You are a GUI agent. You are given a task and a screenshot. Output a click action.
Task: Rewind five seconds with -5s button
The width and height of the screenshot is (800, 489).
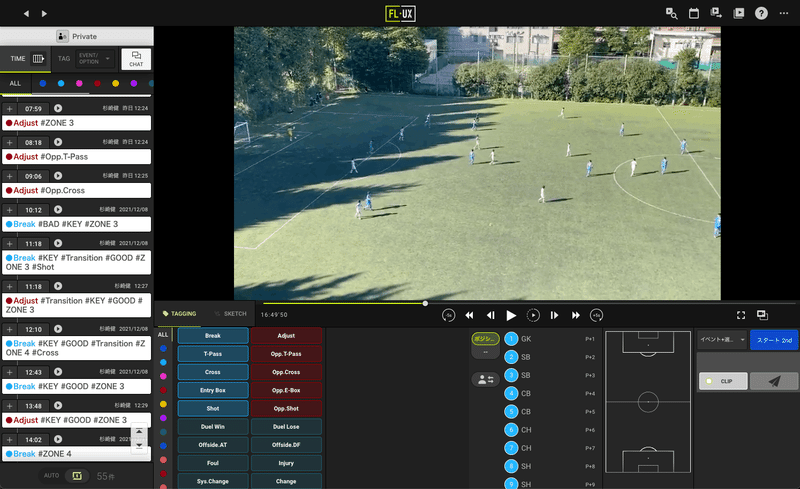[448, 315]
